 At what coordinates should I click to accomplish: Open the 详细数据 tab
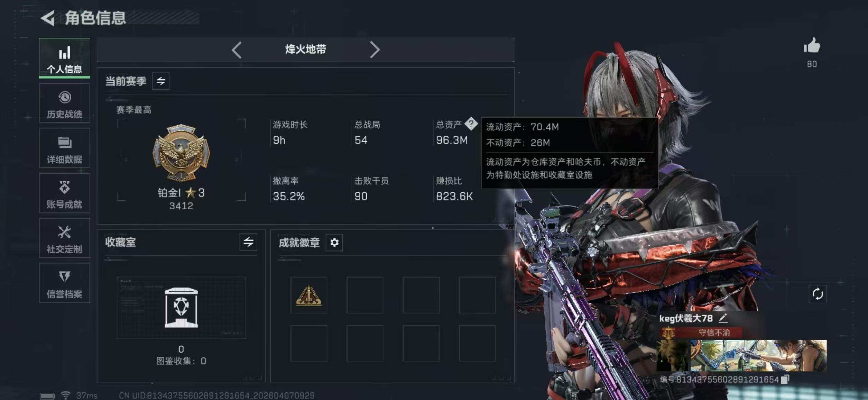[x=65, y=148]
